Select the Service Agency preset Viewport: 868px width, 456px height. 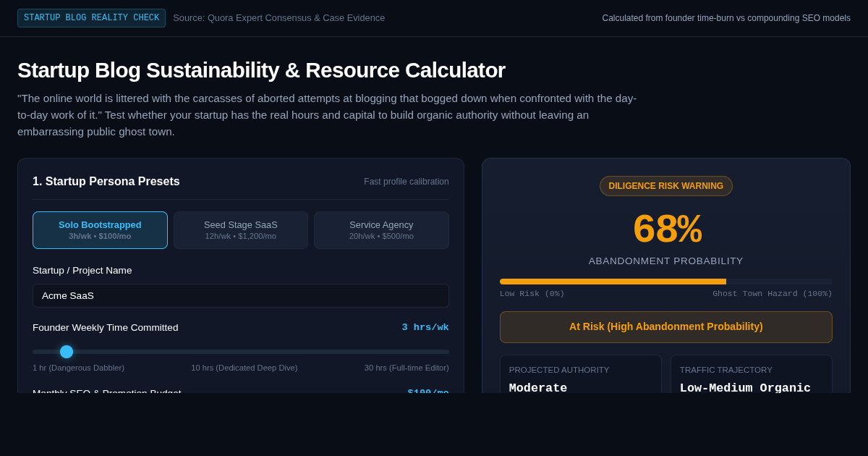(x=381, y=230)
